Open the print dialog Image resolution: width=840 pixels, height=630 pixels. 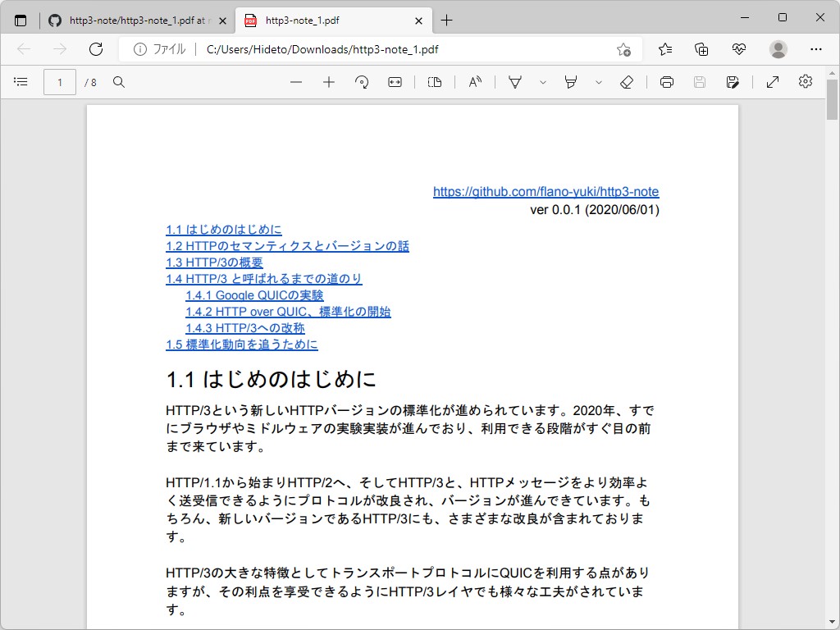click(667, 82)
